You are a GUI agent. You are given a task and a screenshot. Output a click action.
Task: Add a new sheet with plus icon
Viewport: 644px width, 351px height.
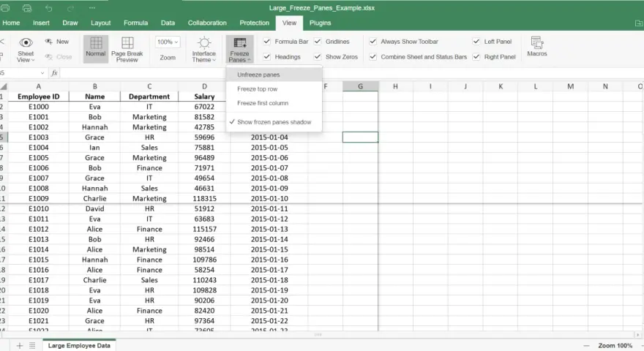pyautogui.click(x=19, y=346)
